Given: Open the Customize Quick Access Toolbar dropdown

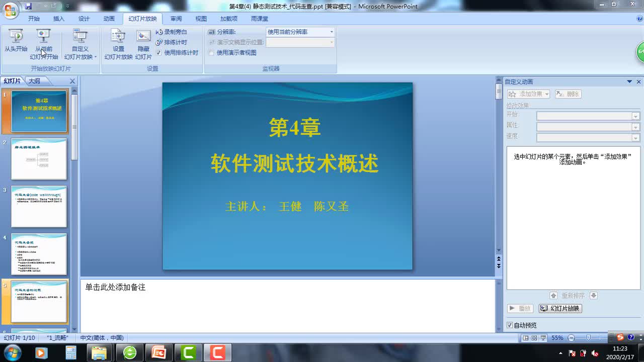Looking at the screenshot, I should click(x=68, y=7).
